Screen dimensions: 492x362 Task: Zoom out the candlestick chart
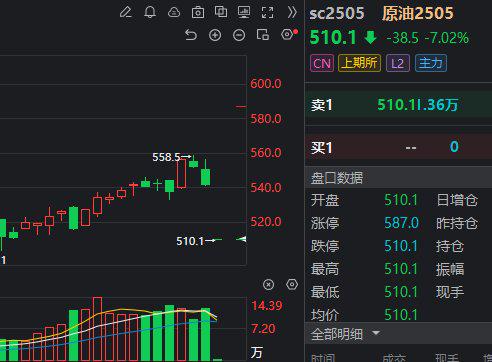pyautogui.click(x=239, y=35)
